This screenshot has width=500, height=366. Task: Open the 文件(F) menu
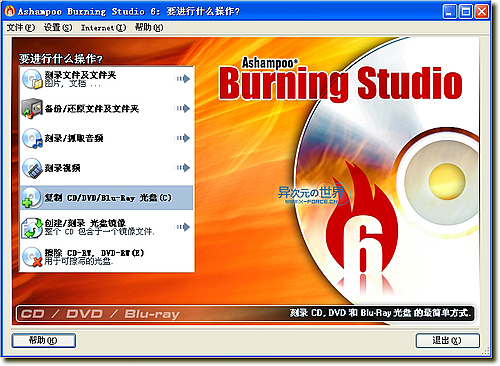(x=21, y=27)
